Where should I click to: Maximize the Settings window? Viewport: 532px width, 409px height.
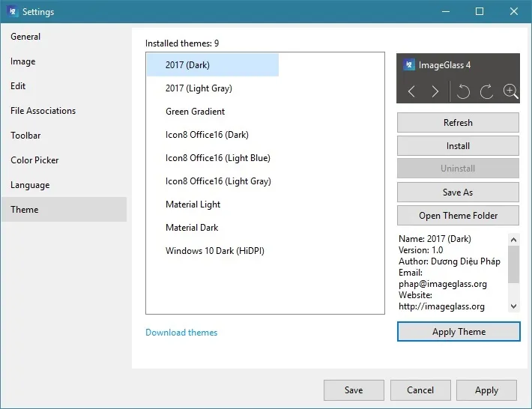(x=480, y=11)
